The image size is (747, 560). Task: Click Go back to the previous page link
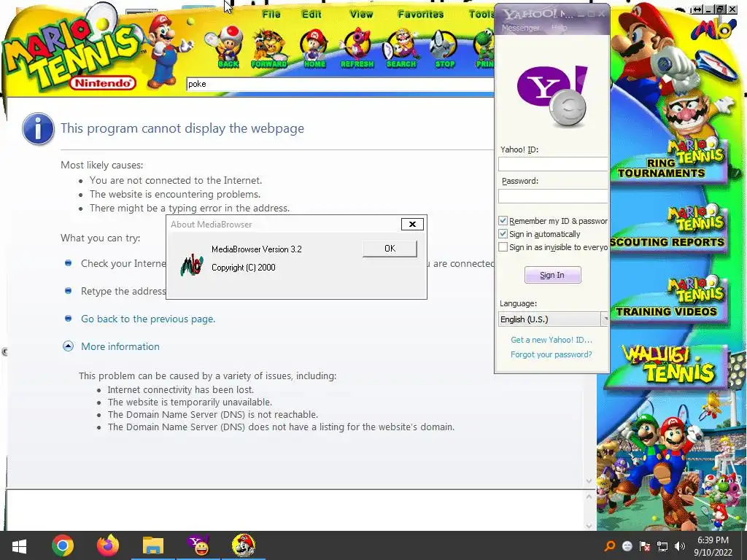coord(148,319)
